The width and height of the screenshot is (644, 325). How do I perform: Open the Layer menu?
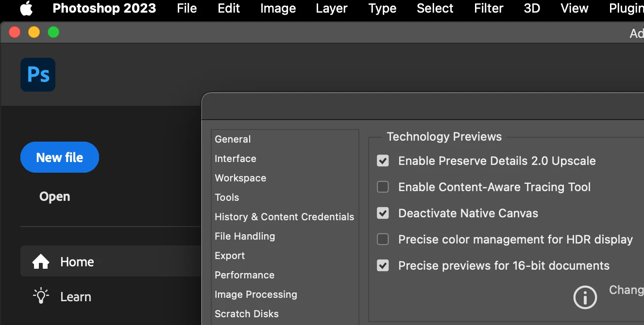tap(332, 8)
